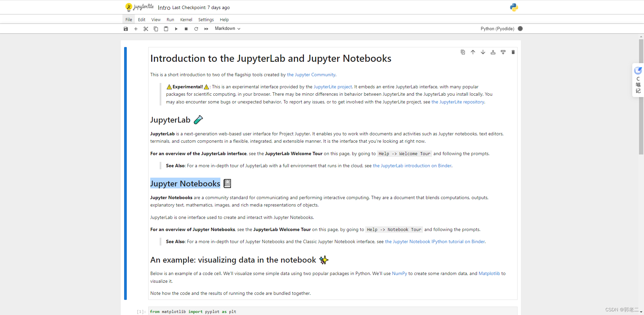Save the notebook
The height and width of the screenshot is (315, 644).
click(x=126, y=29)
